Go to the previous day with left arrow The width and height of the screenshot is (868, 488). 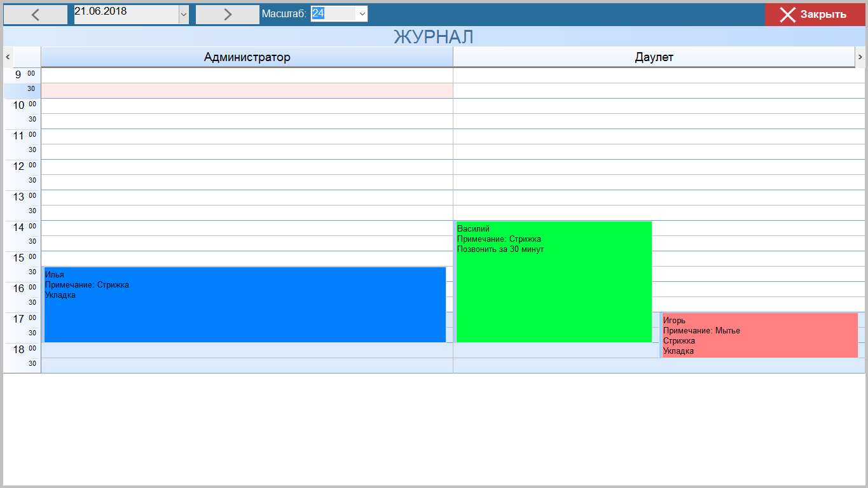pyautogui.click(x=35, y=15)
